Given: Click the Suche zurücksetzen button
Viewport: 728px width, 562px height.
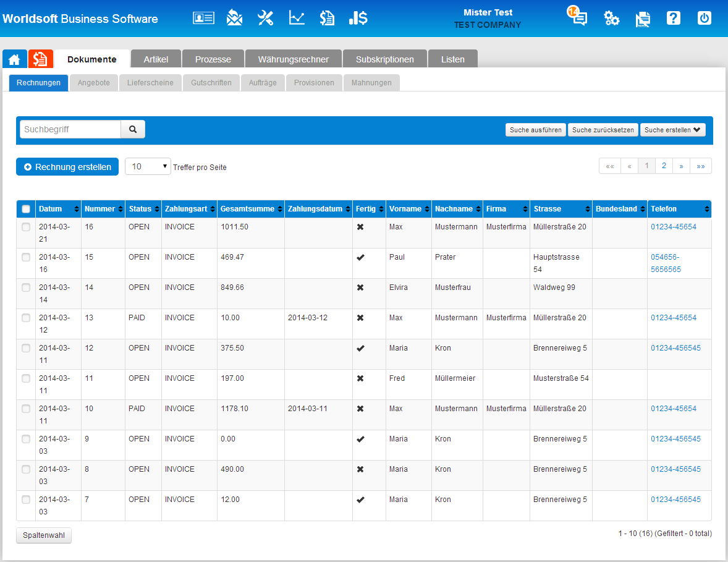Looking at the screenshot, I should pyautogui.click(x=603, y=130).
